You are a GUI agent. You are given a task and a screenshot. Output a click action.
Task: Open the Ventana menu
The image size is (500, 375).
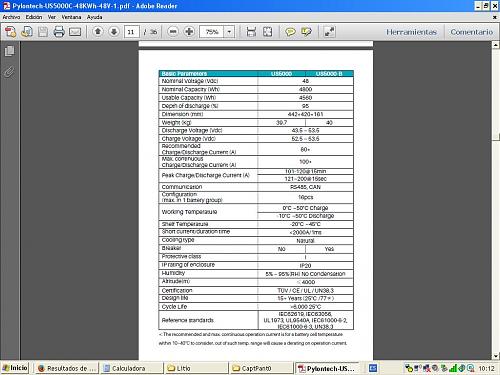click(71, 17)
